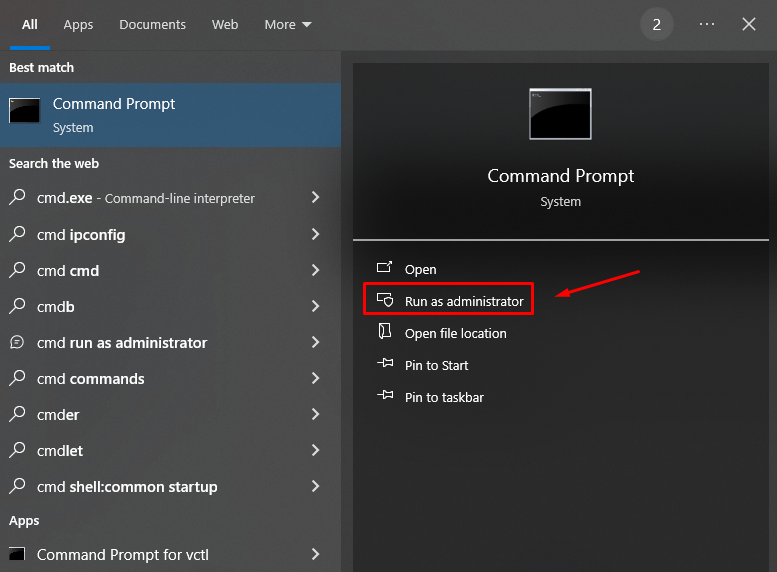Click the Run as administrator shield icon
The height and width of the screenshot is (572, 777).
coord(384,301)
